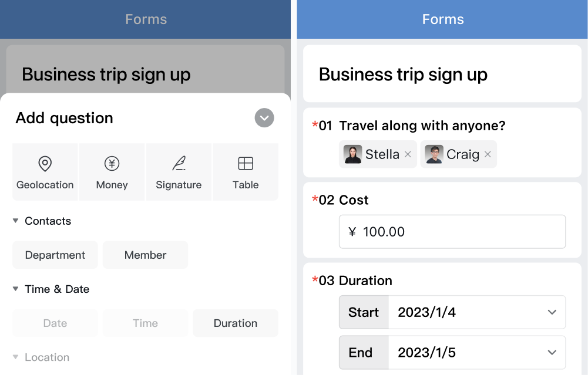This screenshot has height=375, width=588.
Task: Add a Duration question
Action: click(x=236, y=323)
